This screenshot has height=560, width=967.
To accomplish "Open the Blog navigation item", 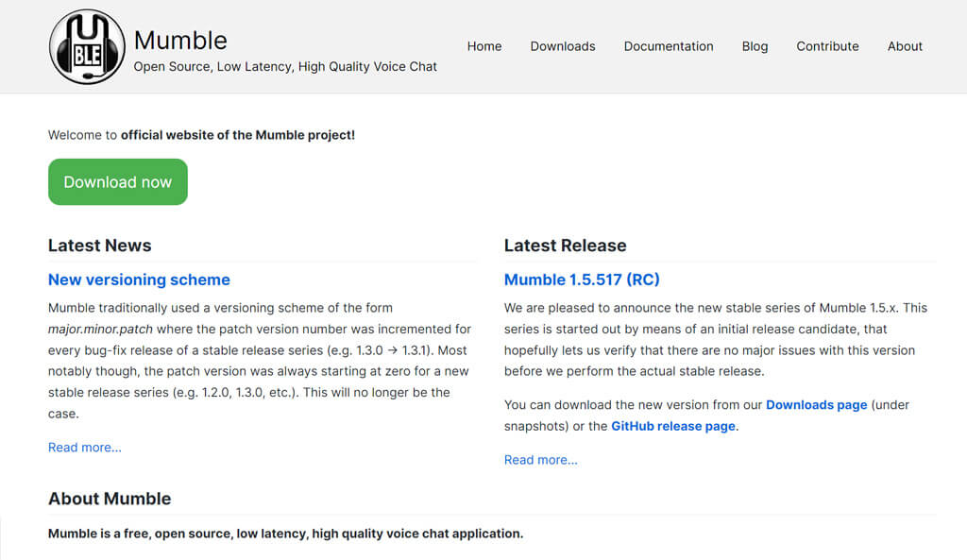I will pyautogui.click(x=755, y=46).
